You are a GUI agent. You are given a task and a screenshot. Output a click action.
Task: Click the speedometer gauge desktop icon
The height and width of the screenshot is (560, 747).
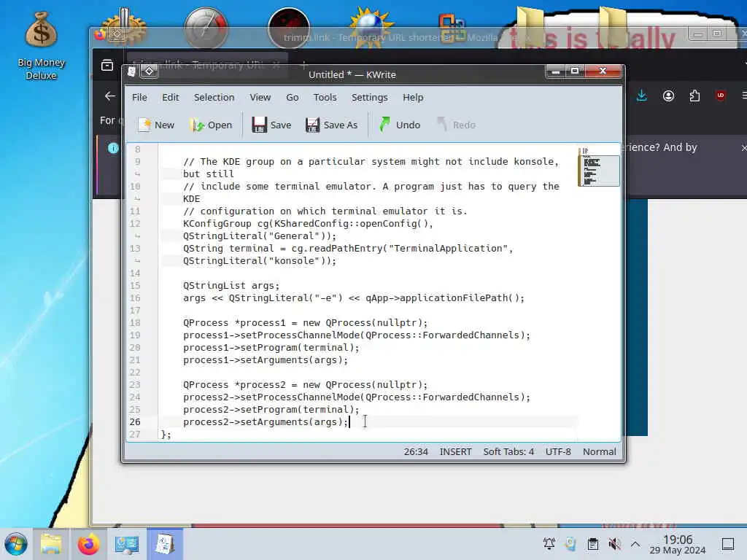(x=206, y=28)
